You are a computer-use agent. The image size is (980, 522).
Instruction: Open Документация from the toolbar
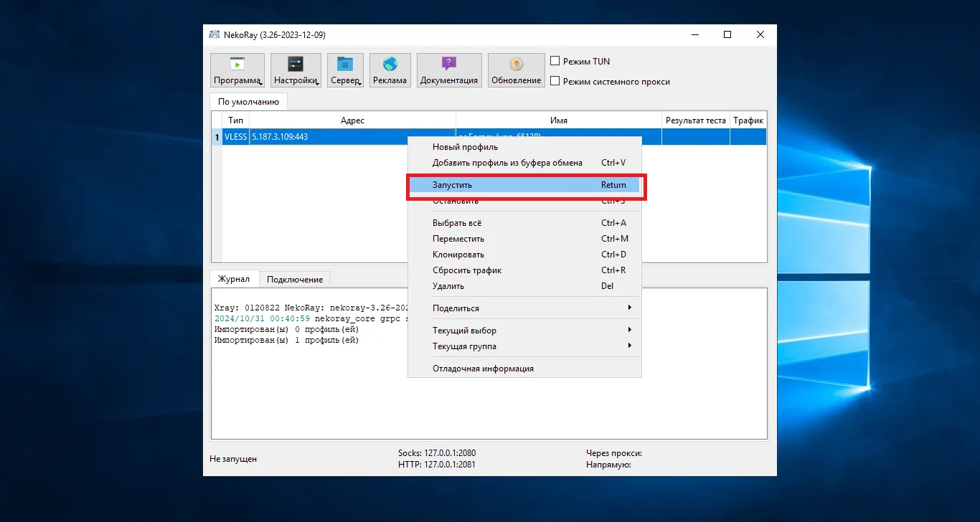(449, 70)
